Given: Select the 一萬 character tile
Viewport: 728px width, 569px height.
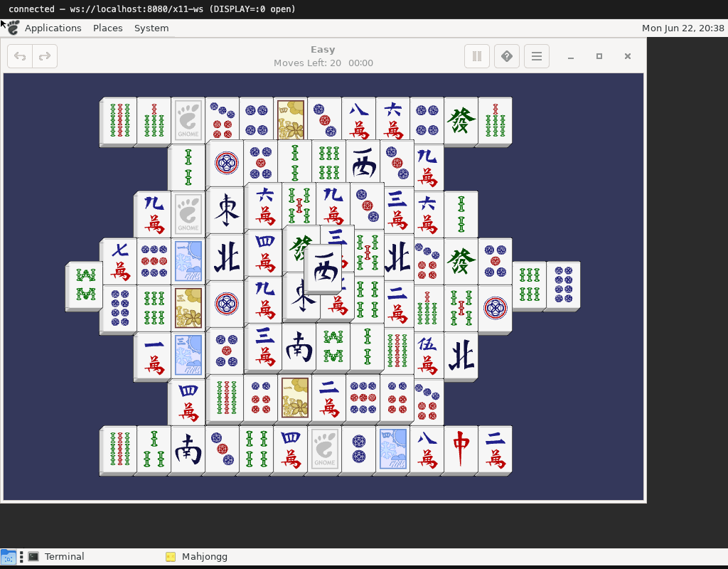Looking at the screenshot, I should (154, 356).
